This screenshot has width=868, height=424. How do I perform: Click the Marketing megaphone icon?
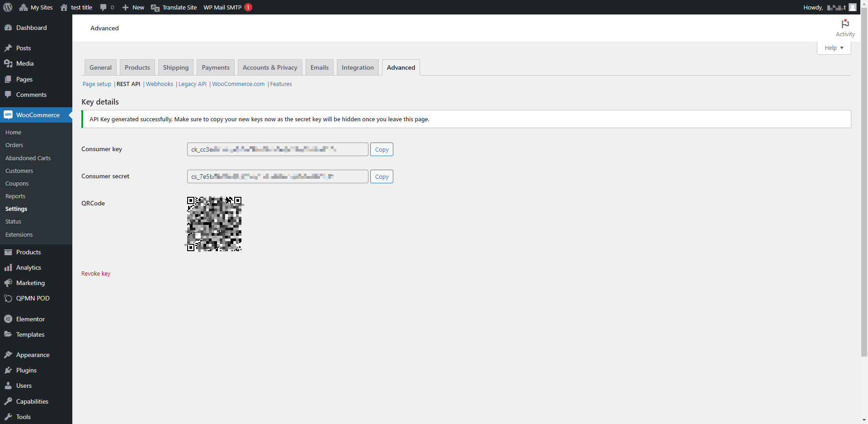point(8,283)
